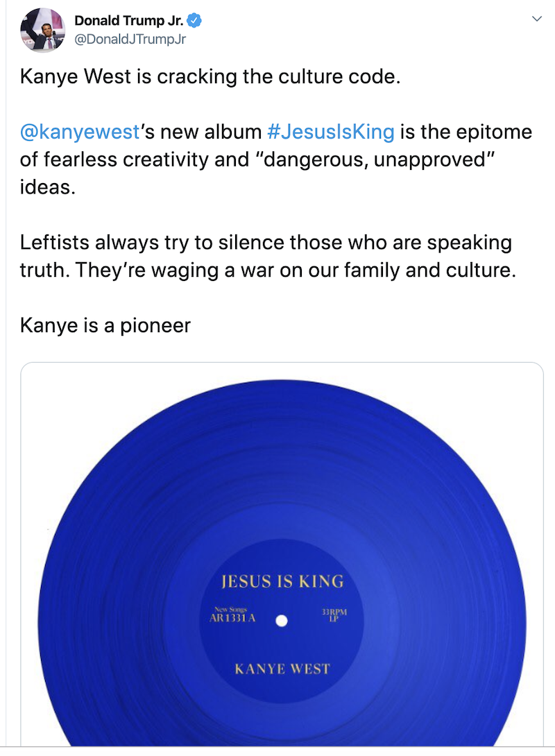Click Donald Trump Jr. profile avatar

click(43, 30)
